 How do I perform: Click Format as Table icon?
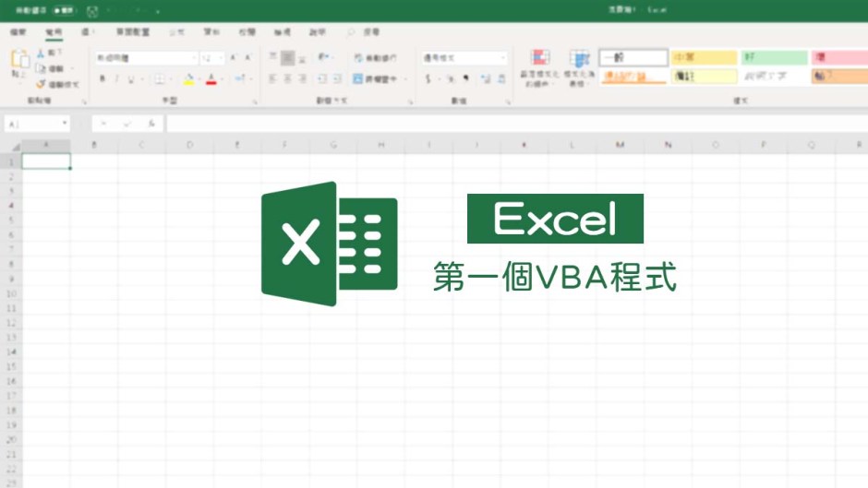(579, 61)
